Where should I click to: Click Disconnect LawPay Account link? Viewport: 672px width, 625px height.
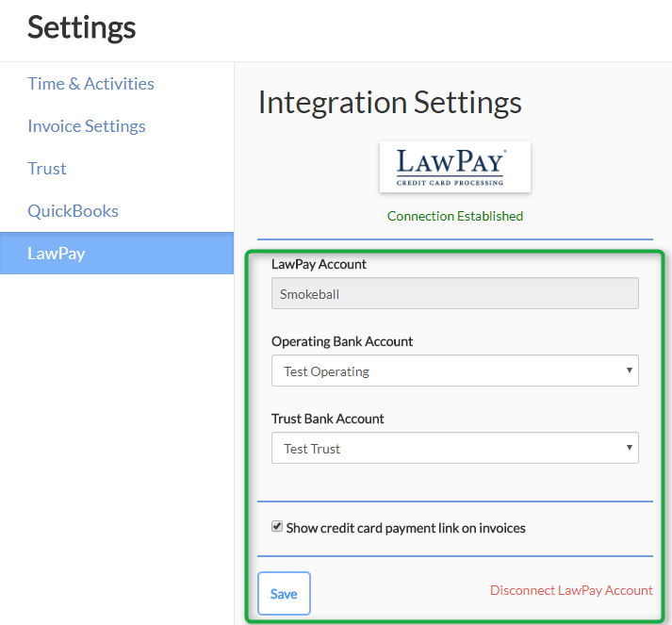[571, 590]
